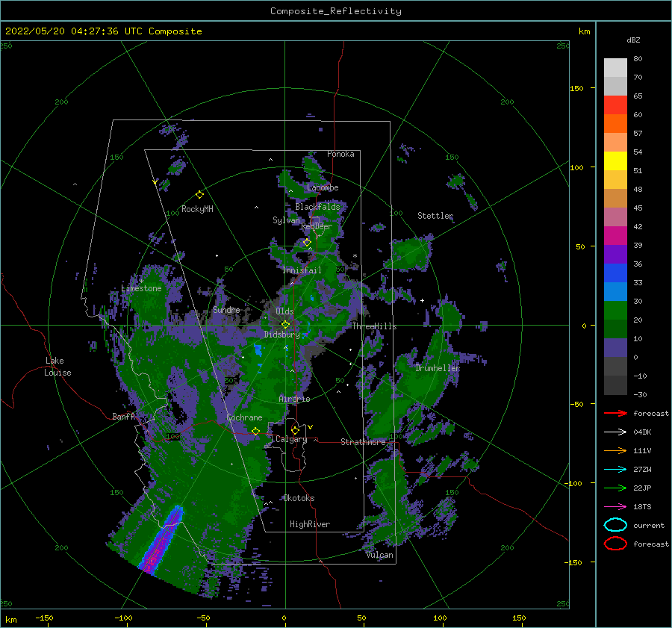Select the Lake Louise label

tap(57, 367)
